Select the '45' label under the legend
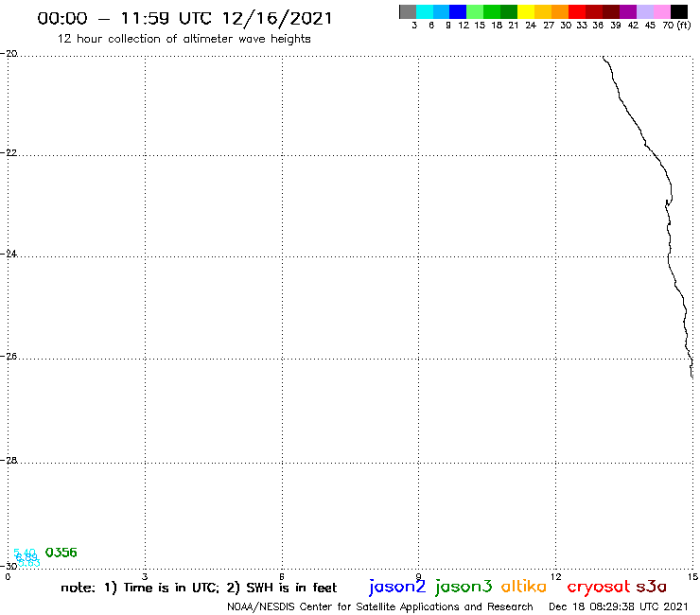Screen dimensions: 700x615 [x=650, y=26]
